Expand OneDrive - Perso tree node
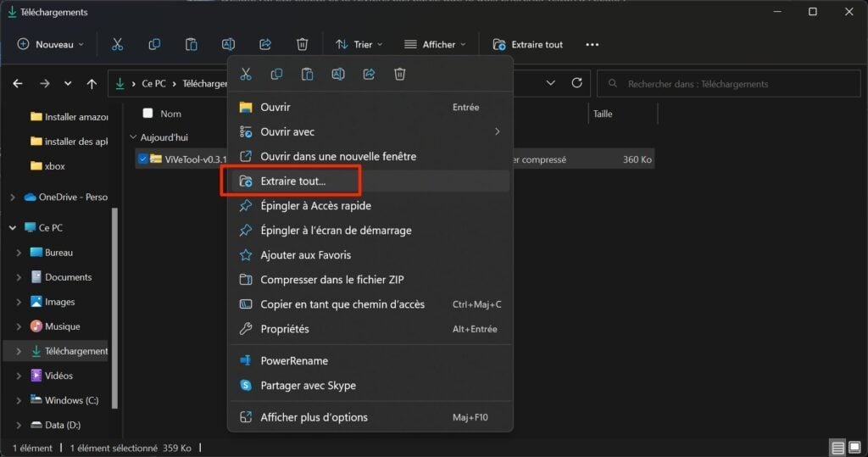Image resolution: width=868 pixels, height=457 pixels. coord(13,198)
